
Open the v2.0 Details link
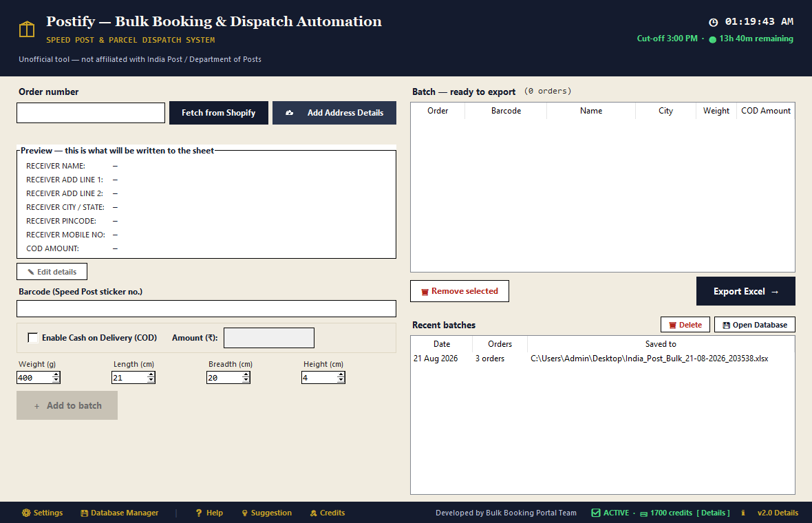(778, 513)
